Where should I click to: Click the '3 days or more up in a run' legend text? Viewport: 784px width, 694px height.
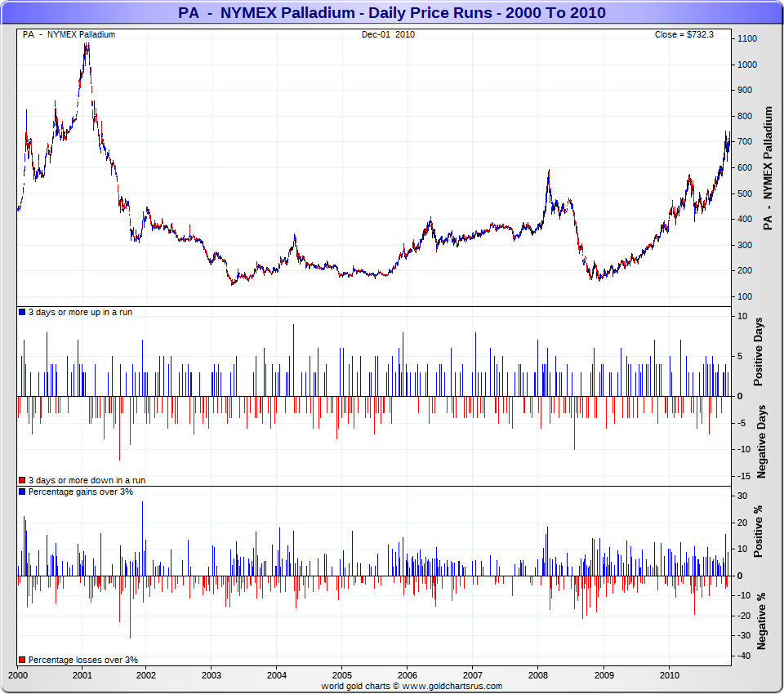[80, 312]
